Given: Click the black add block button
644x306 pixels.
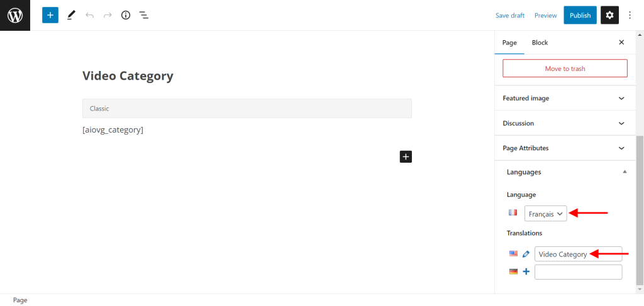Looking at the screenshot, I should tap(406, 156).
